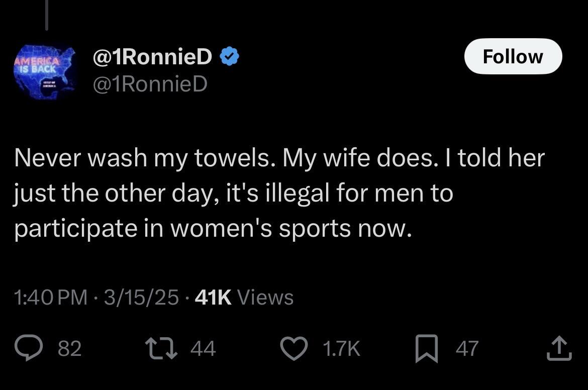Click the thread connector line above the avatar
The height and width of the screenshot is (390, 588).
click(x=47, y=15)
